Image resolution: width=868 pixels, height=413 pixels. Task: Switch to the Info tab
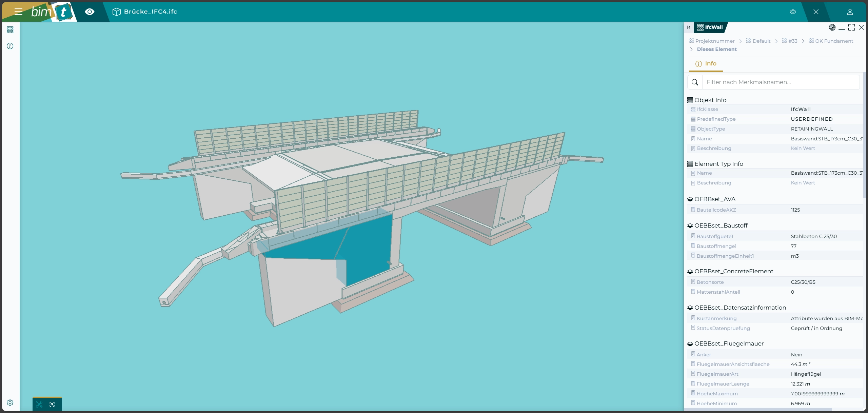[706, 64]
